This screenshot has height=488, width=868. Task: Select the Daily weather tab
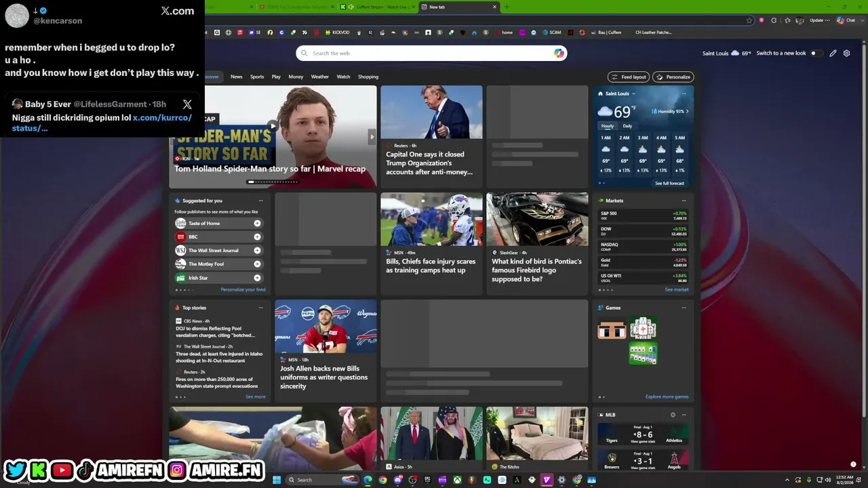click(x=627, y=126)
